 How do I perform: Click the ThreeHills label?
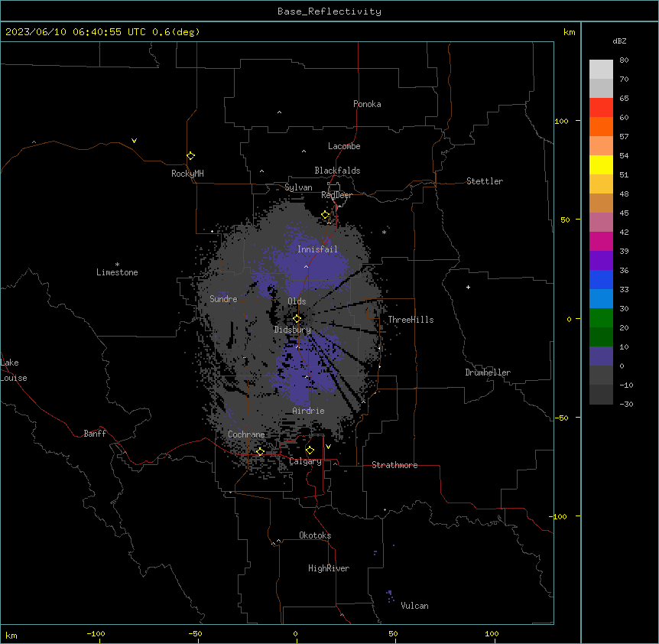(411, 320)
